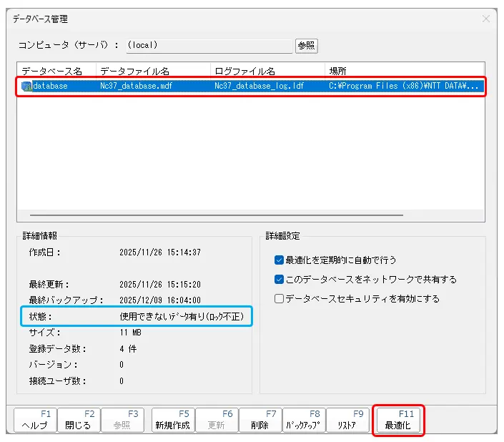This screenshot has width=504, height=442.
Task: Click the F11 最適化 optimize button
Action: pos(399,419)
